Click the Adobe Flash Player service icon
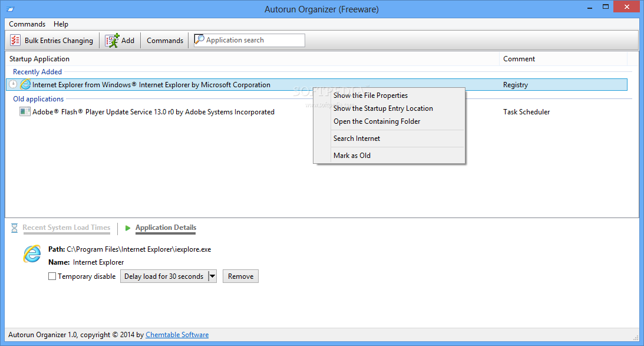 pos(25,111)
